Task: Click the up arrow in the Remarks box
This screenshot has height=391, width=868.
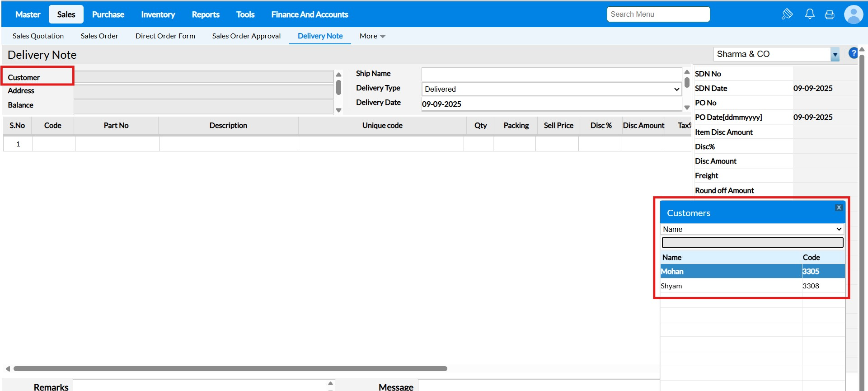Action: pos(331,383)
